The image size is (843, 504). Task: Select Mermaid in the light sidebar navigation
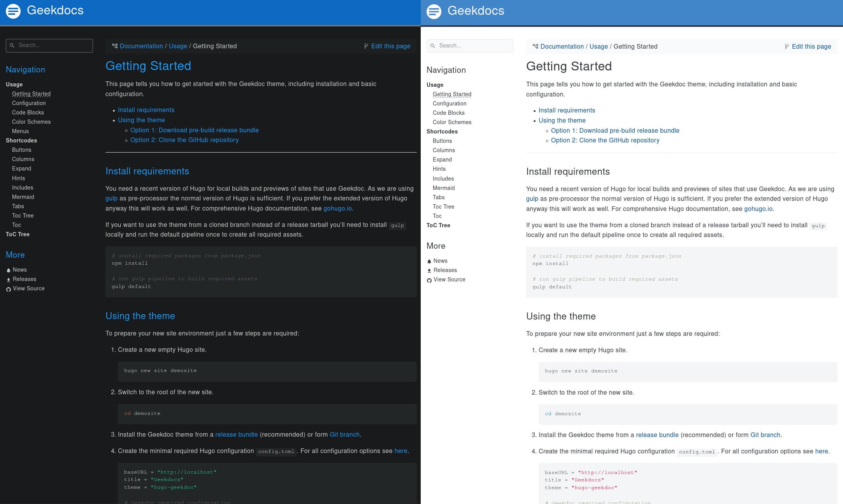coord(444,188)
